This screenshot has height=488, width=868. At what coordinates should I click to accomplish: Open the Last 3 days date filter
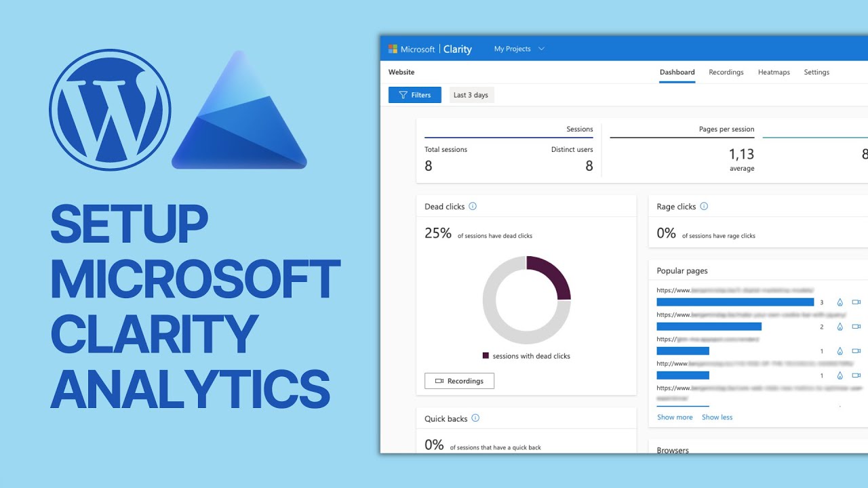pyautogui.click(x=471, y=95)
